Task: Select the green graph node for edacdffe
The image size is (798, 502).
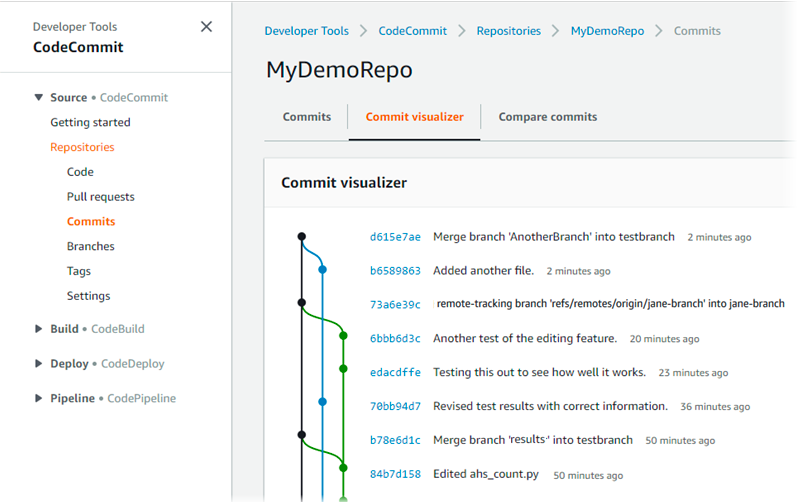Action: (344, 369)
